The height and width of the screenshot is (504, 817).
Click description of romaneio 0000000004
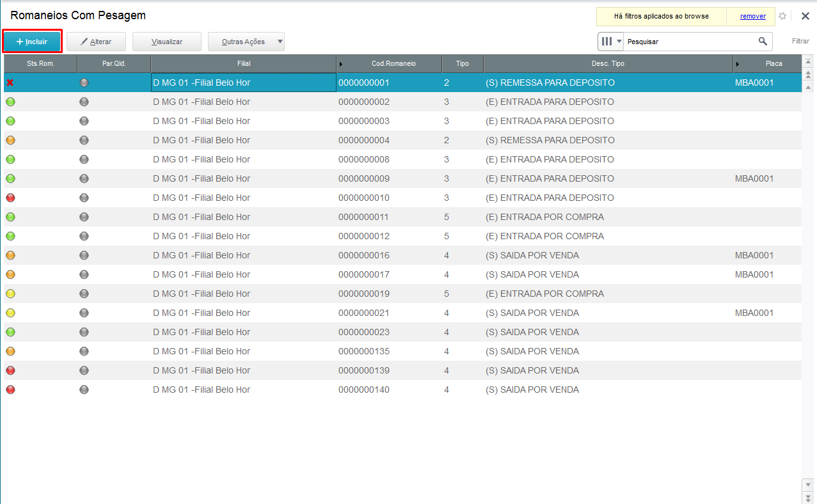pyautogui.click(x=550, y=140)
